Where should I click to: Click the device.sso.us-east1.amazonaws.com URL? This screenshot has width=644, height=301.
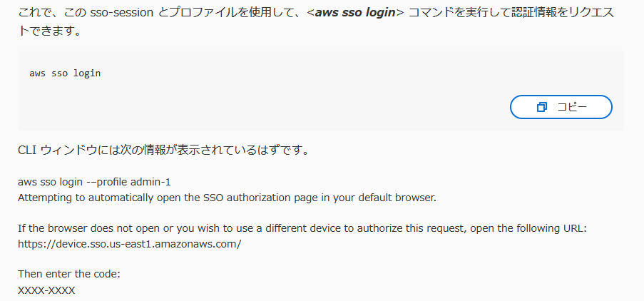(130, 243)
